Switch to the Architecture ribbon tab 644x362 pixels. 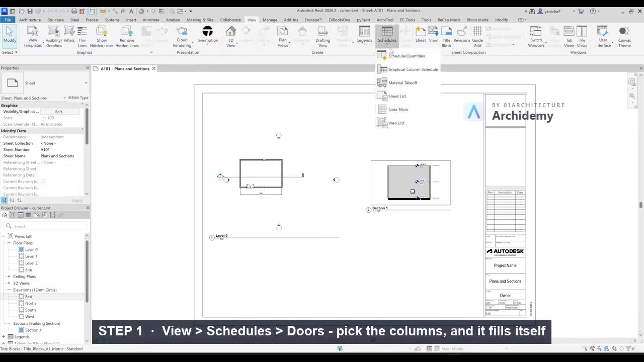[30, 20]
